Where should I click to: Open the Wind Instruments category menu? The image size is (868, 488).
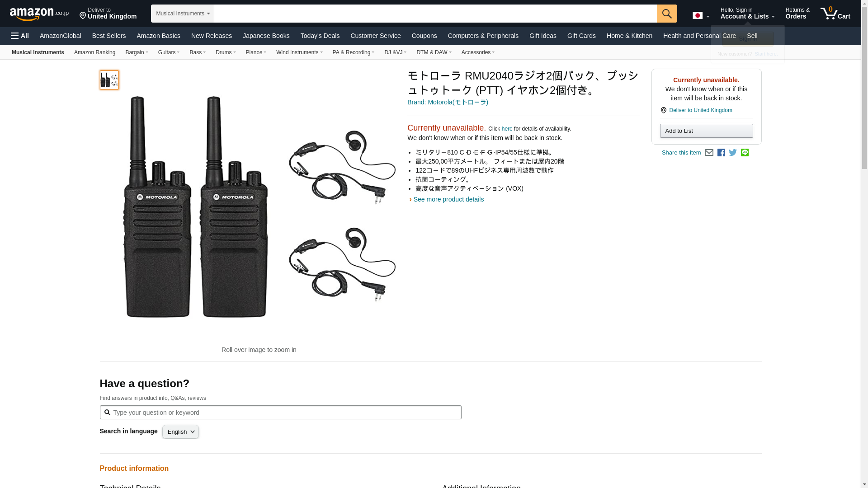point(299,52)
